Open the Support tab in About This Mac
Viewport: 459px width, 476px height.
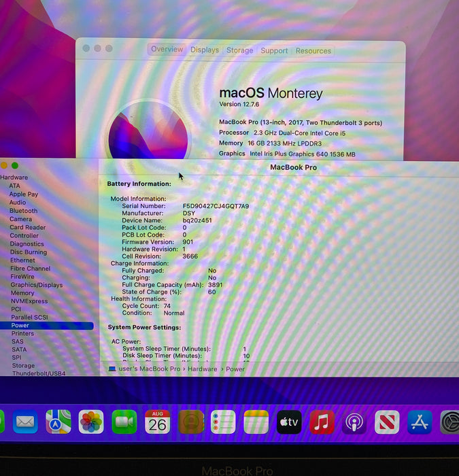(x=274, y=51)
